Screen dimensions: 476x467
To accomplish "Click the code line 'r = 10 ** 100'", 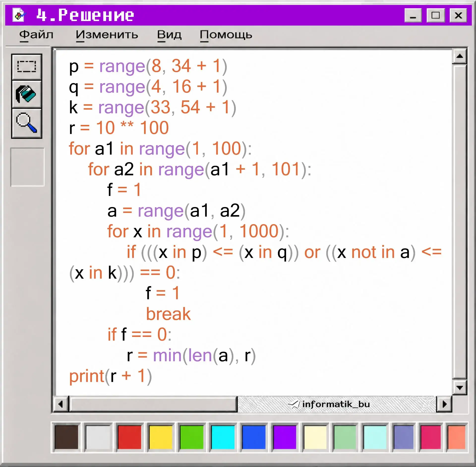I will coord(119,128).
